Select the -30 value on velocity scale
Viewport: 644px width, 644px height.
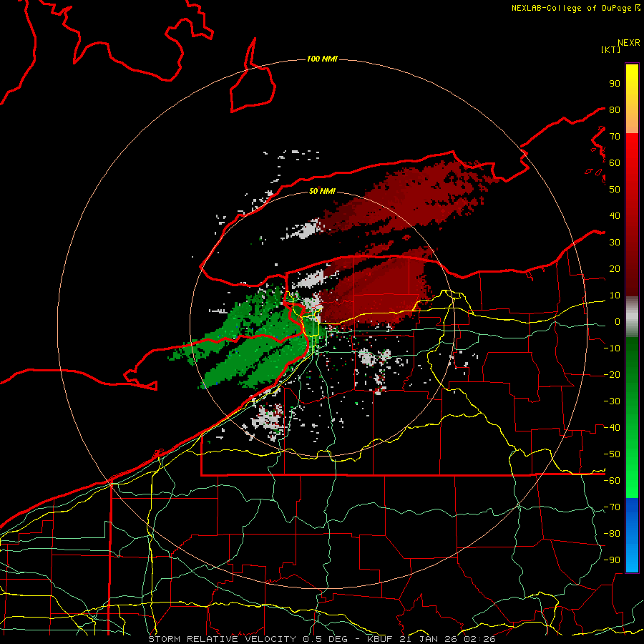coord(612,401)
